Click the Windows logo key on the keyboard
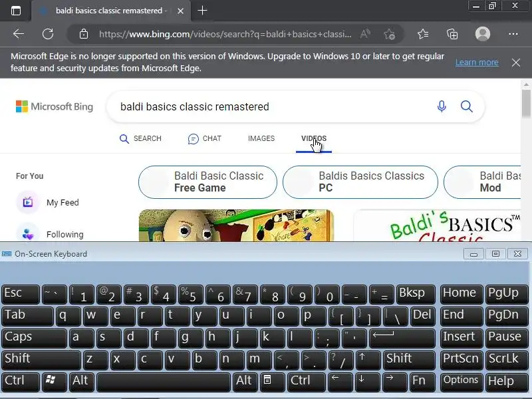This screenshot has width=532, height=399. click(x=55, y=382)
